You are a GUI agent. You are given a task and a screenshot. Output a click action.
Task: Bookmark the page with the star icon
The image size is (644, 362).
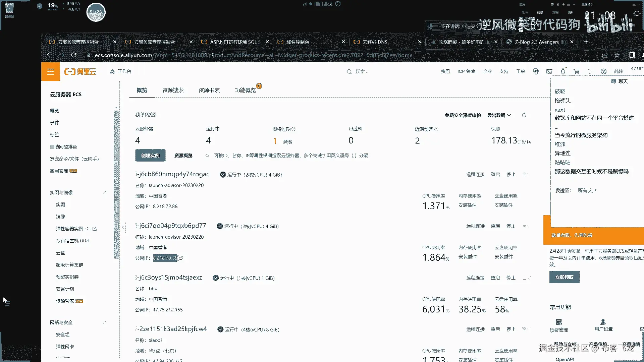(617, 55)
